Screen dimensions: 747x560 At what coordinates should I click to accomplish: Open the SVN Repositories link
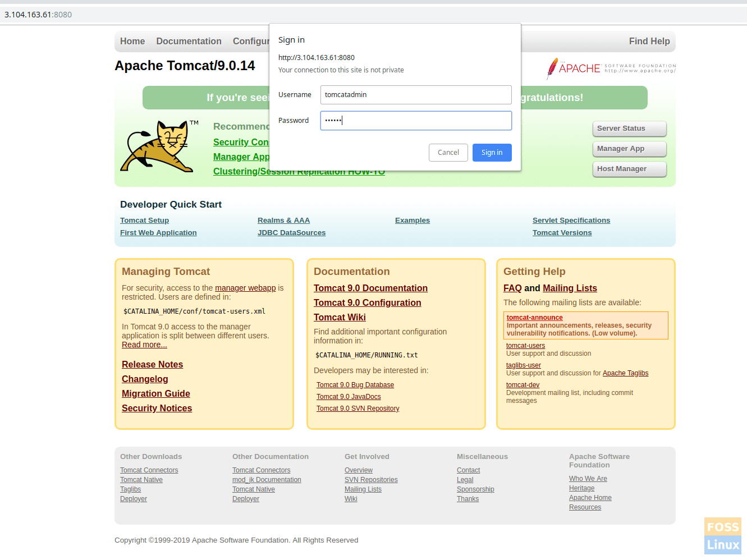click(371, 480)
